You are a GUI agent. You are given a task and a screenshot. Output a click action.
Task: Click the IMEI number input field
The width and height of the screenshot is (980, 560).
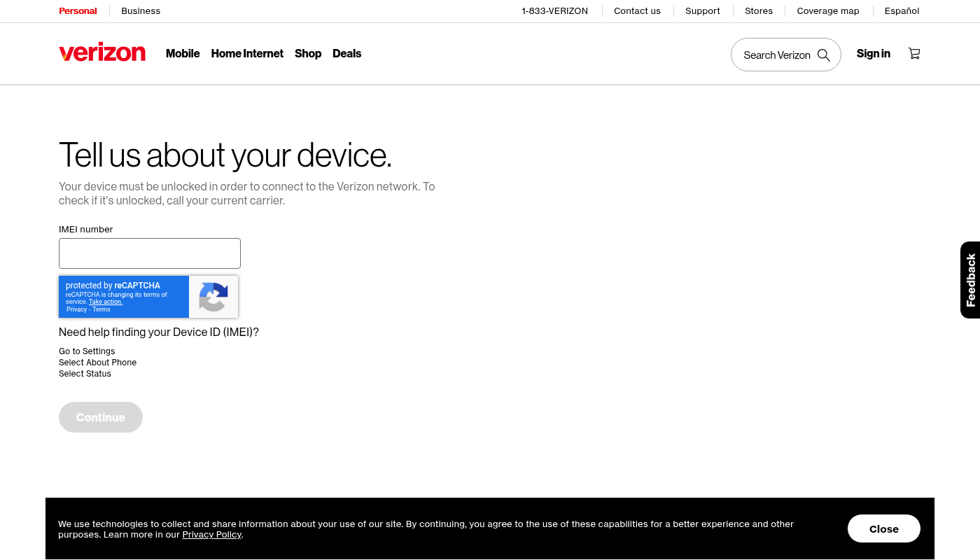[x=150, y=253]
